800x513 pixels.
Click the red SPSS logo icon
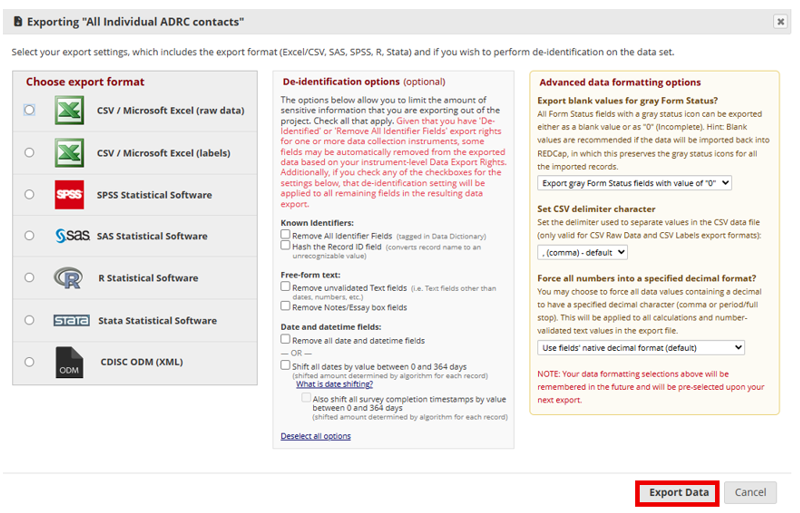coord(69,194)
